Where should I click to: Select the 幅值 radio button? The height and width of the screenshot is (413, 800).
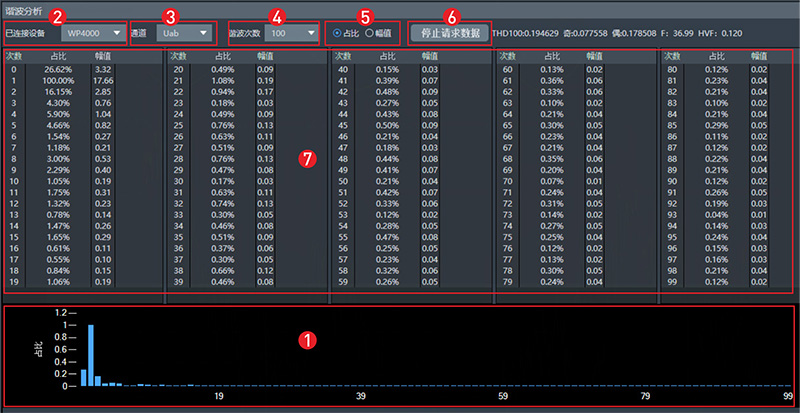(370, 33)
